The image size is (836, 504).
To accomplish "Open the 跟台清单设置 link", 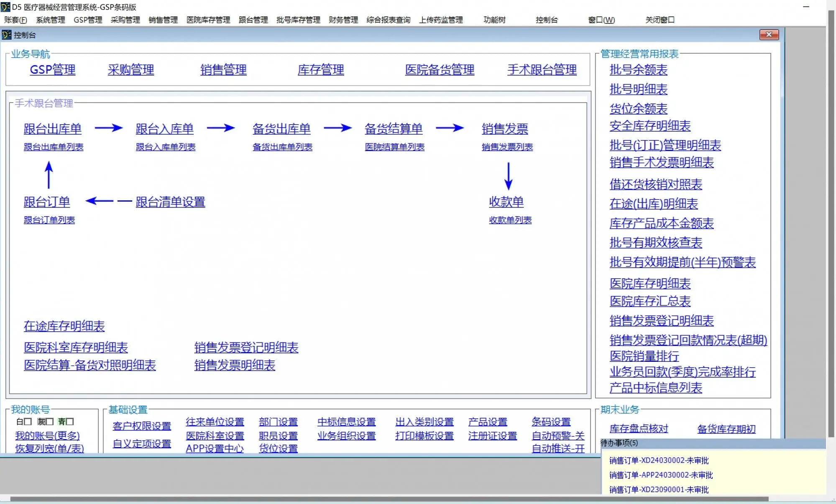I will (170, 202).
